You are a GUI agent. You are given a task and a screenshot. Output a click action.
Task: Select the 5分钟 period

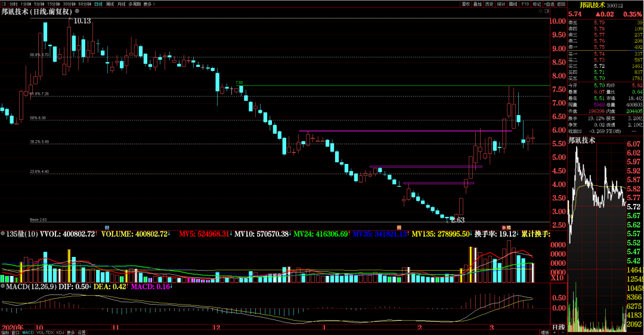pyautogui.click(x=39, y=4)
